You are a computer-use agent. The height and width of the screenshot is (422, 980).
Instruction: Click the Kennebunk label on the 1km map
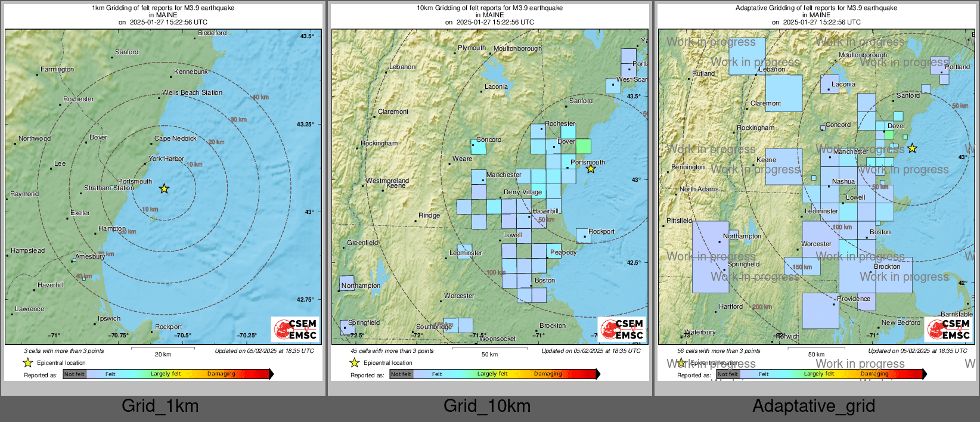191,72
